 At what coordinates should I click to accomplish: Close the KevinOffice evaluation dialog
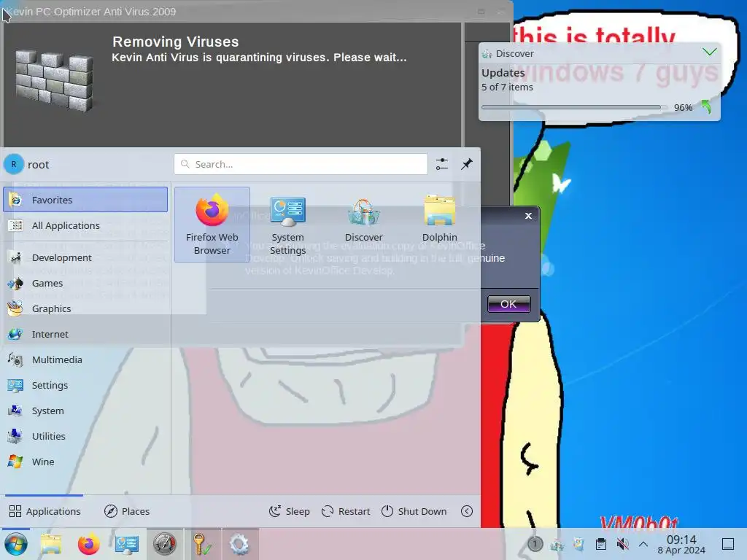coord(528,216)
